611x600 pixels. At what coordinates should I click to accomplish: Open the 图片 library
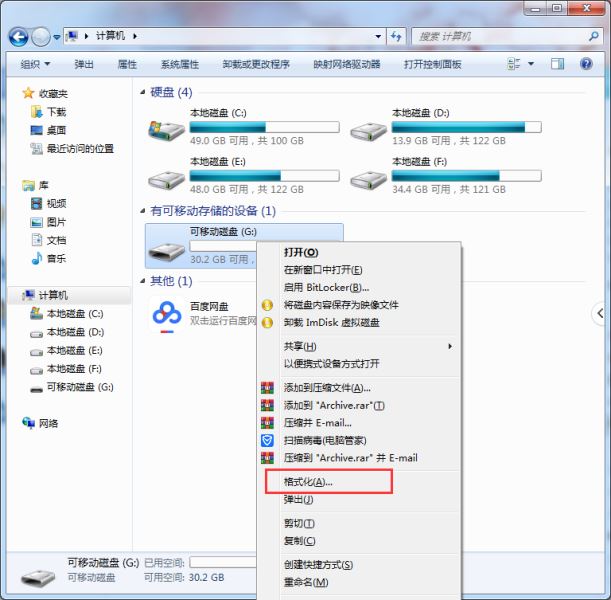(49, 222)
